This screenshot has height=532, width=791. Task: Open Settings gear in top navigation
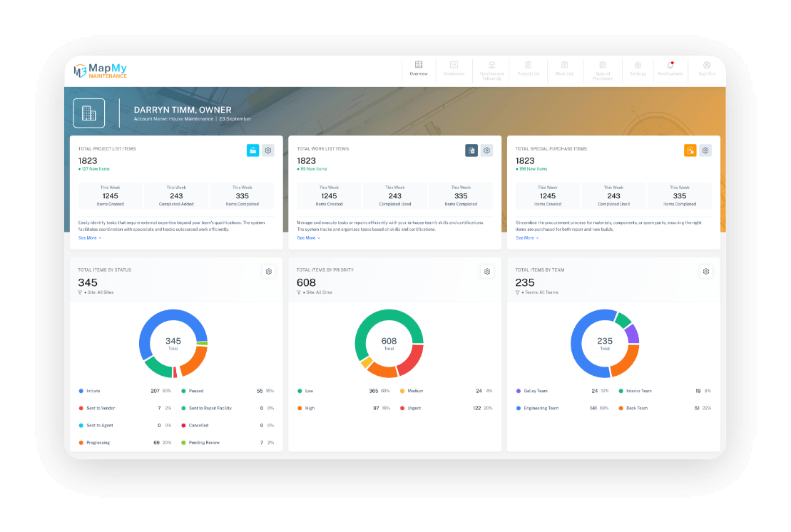pyautogui.click(x=638, y=68)
